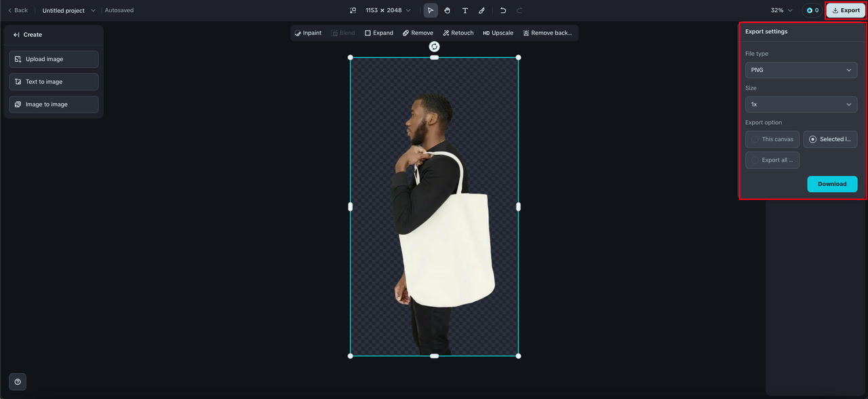Choose the HD Upscale tool

(x=498, y=33)
